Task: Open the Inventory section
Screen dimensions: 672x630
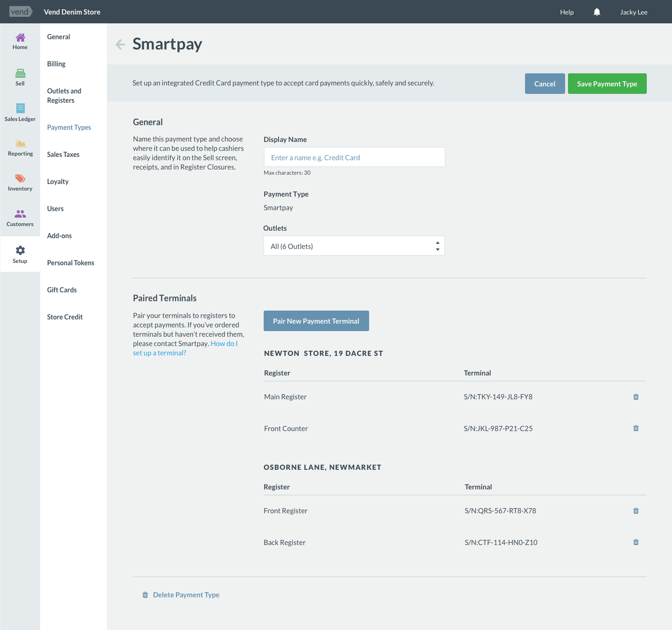Action: 20,183
